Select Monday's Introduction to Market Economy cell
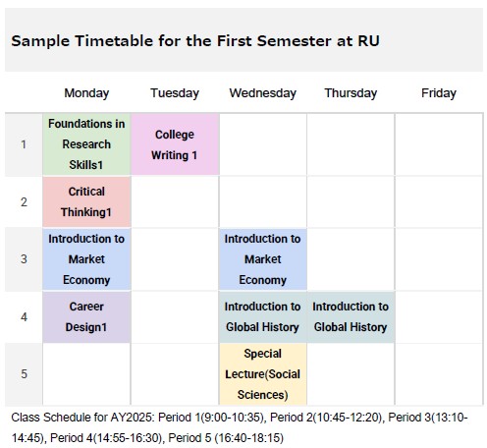Screen dimensions: 487x448 click(86, 259)
